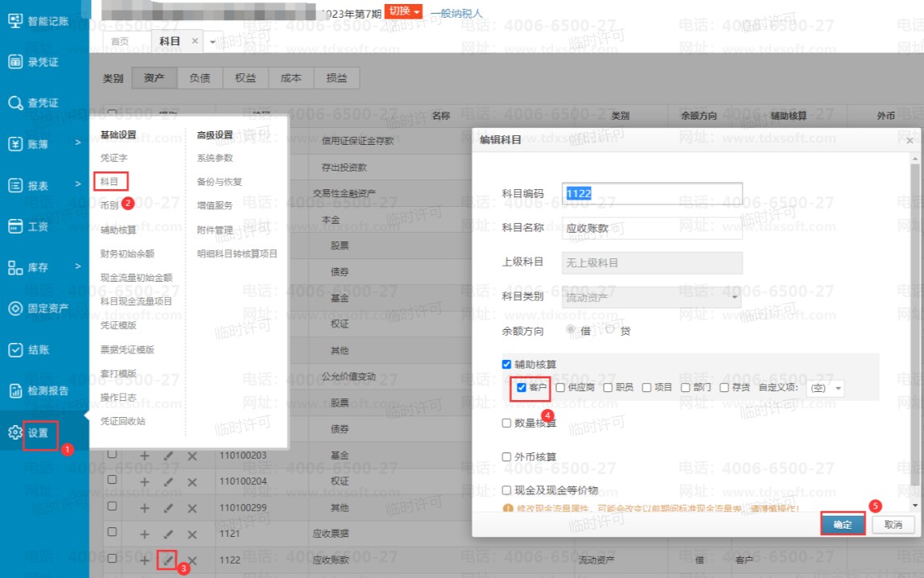Check the 供应商 checkbox
The image size is (924, 578).
[x=560, y=388]
